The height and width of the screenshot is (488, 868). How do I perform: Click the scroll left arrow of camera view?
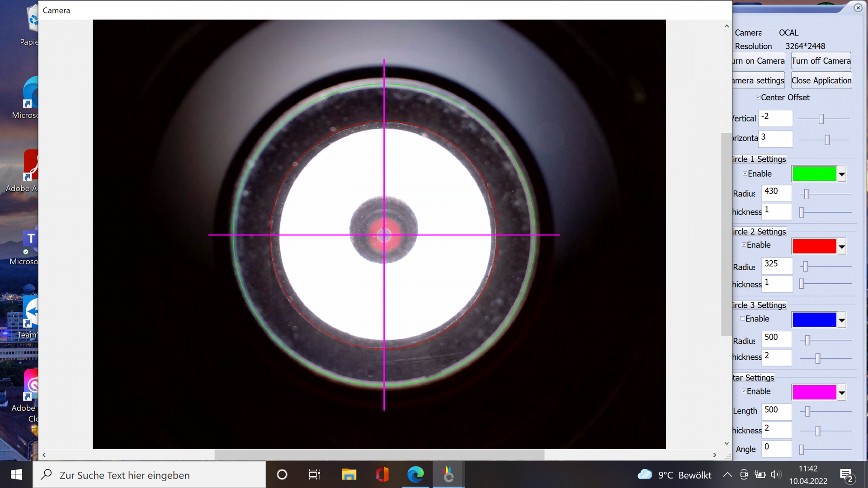pyautogui.click(x=44, y=455)
